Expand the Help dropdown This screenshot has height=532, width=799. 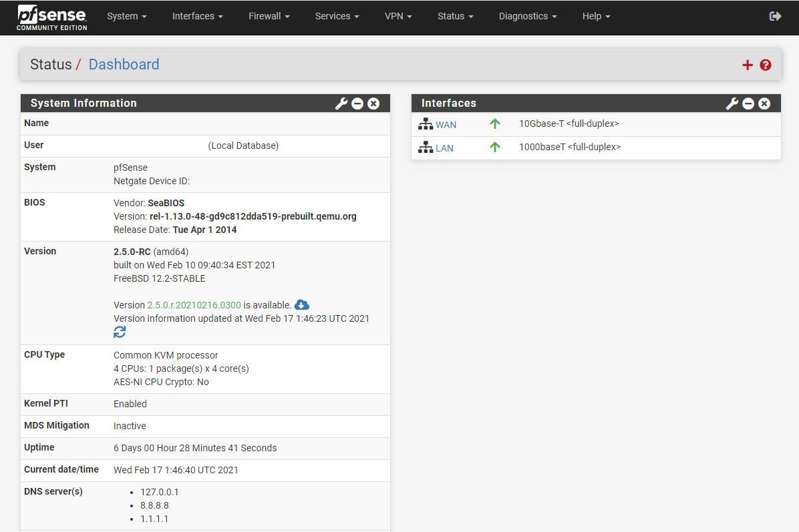(596, 16)
